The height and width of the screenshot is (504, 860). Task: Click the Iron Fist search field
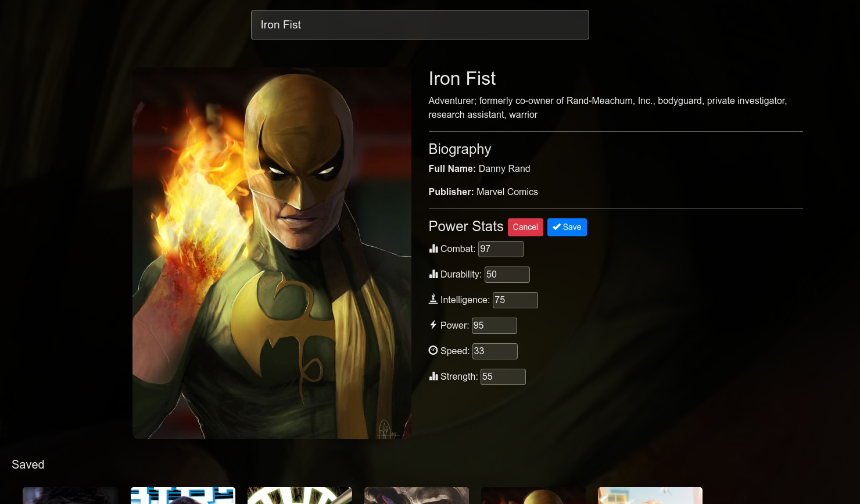point(420,25)
